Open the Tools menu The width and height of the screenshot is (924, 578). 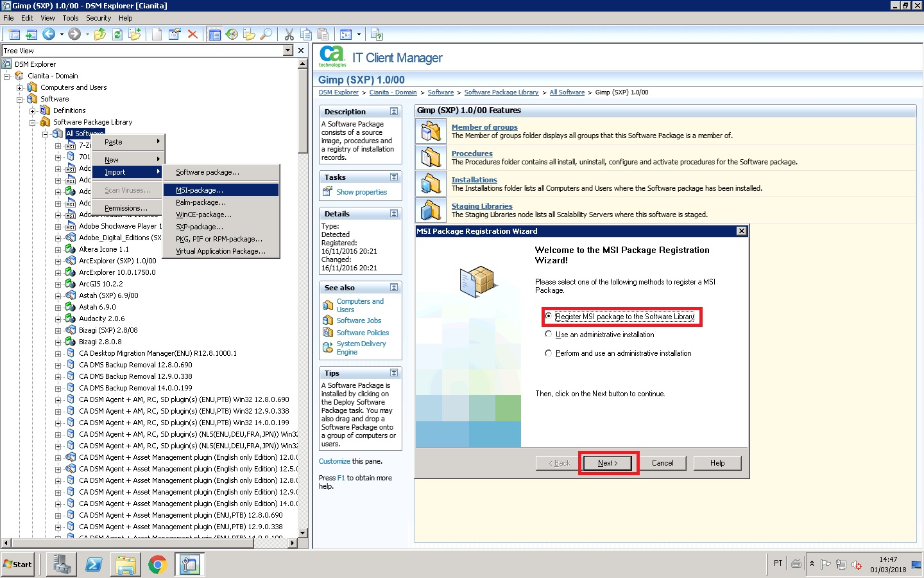[x=71, y=18]
